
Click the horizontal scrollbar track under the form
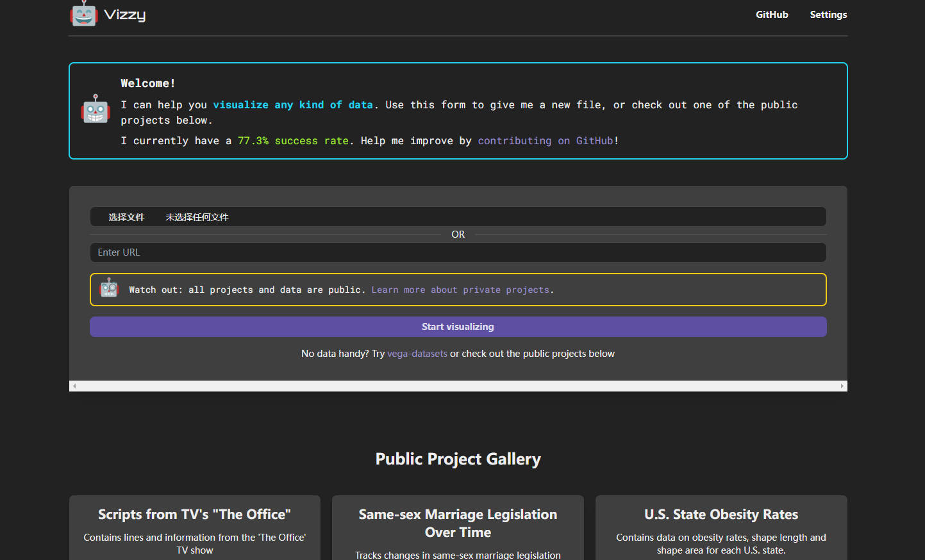[458, 386]
